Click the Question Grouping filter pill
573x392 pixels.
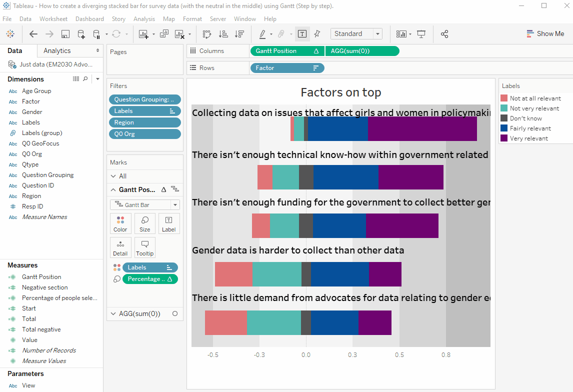[145, 99]
